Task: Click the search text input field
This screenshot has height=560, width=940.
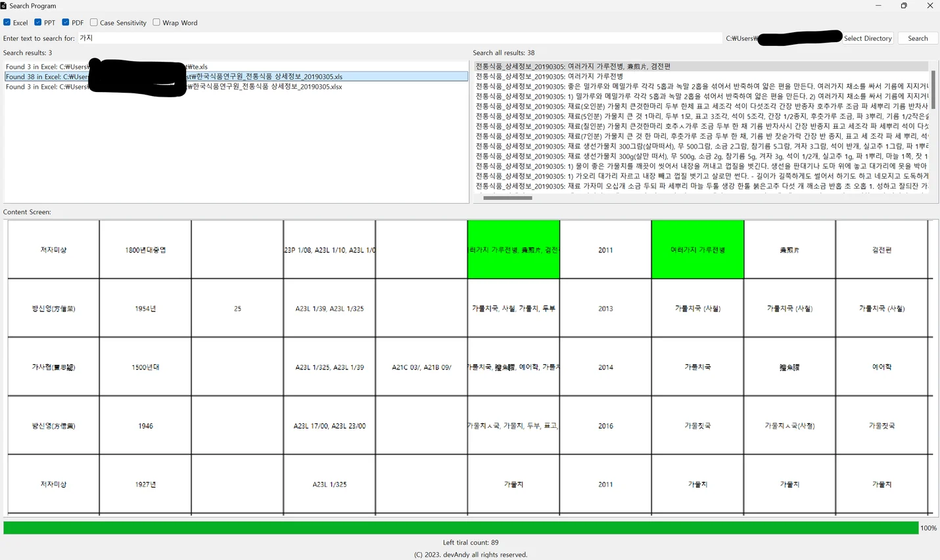Action: click(400, 38)
